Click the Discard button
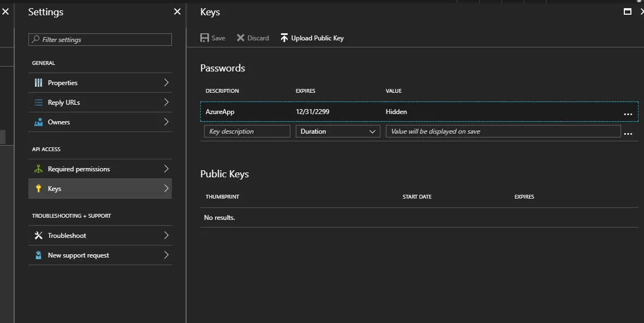 [x=253, y=38]
